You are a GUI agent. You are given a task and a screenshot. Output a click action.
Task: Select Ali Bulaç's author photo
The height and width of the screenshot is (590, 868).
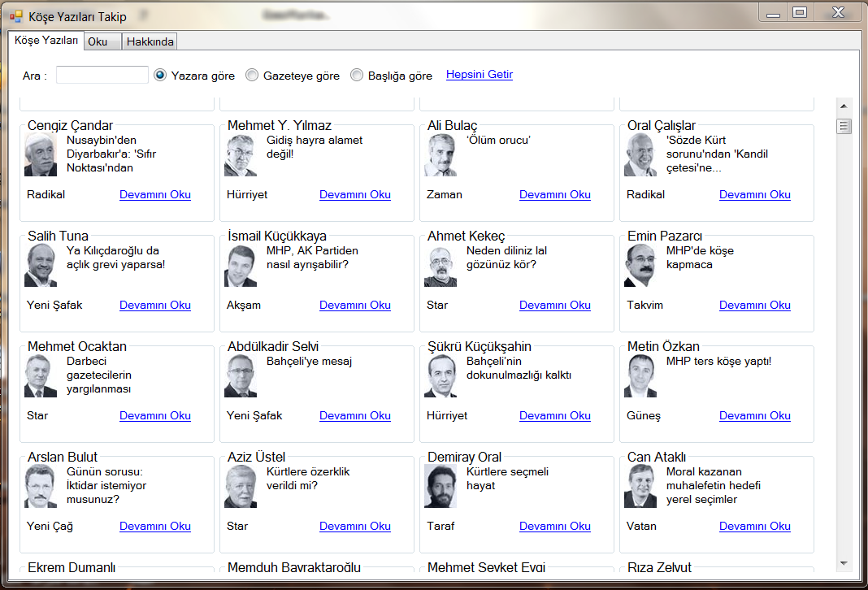click(x=441, y=155)
